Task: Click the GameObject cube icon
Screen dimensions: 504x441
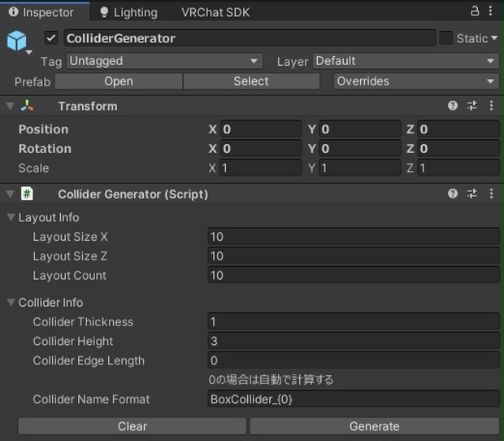Action: tap(16, 41)
